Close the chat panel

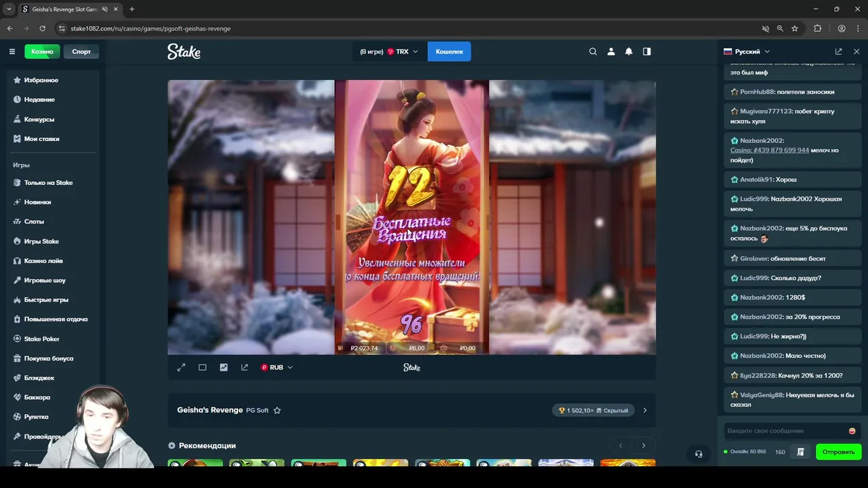856,52
